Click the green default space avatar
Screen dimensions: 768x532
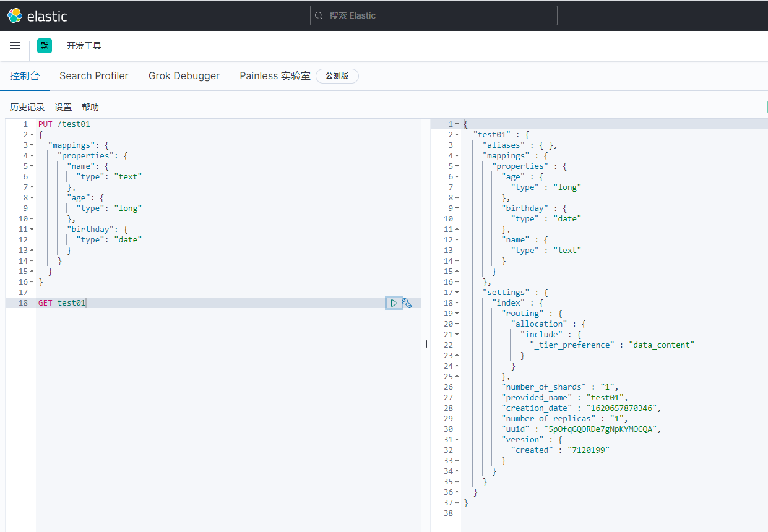point(45,46)
